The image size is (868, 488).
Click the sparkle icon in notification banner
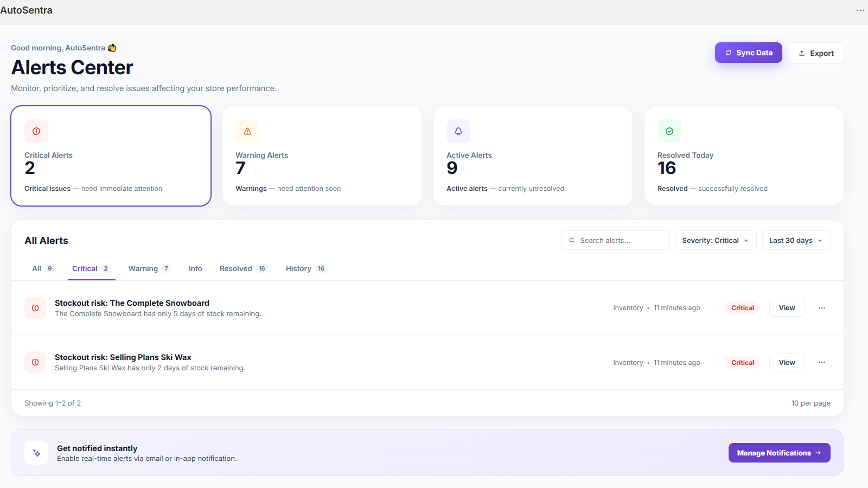pos(36,453)
